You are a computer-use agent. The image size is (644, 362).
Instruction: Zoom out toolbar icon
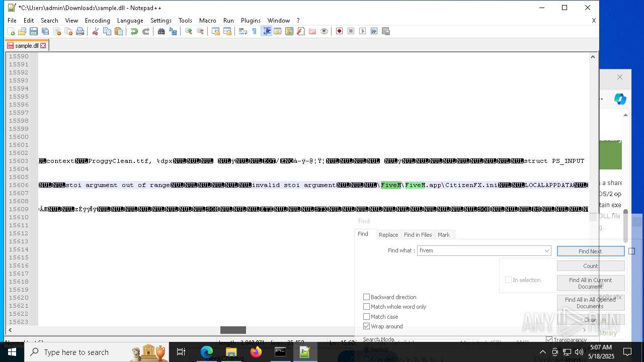click(x=200, y=31)
